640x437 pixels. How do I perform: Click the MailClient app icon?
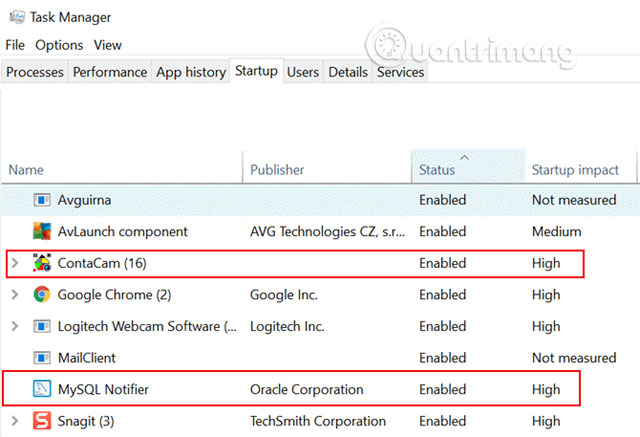point(42,358)
